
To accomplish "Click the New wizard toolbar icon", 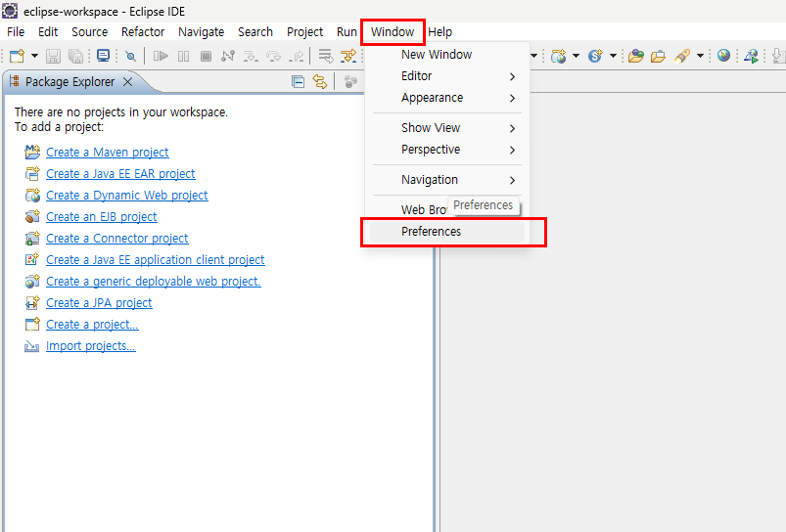I will pyautogui.click(x=17, y=56).
